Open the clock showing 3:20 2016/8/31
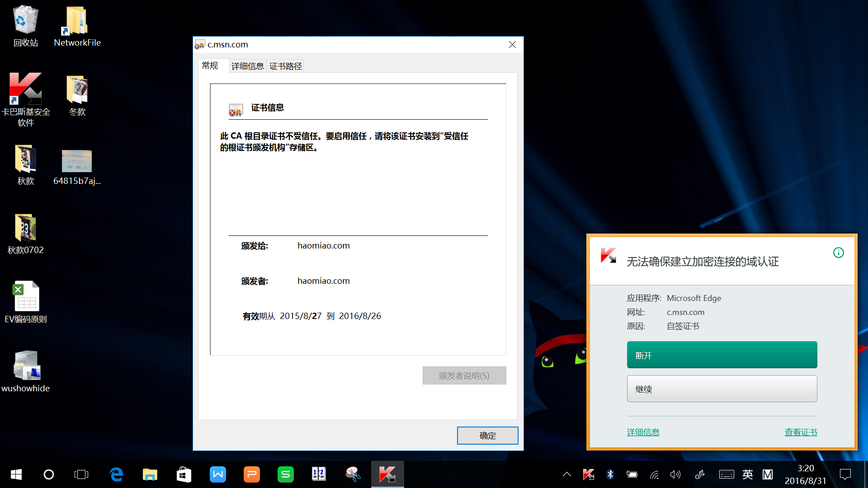 click(x=806, y=474)
